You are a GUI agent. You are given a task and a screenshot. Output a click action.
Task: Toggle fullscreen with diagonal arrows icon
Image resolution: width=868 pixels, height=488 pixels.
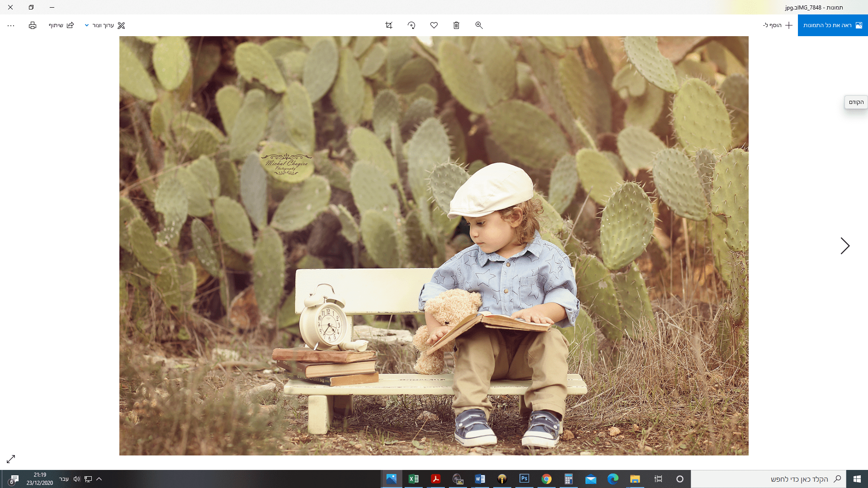pos(11,459)
